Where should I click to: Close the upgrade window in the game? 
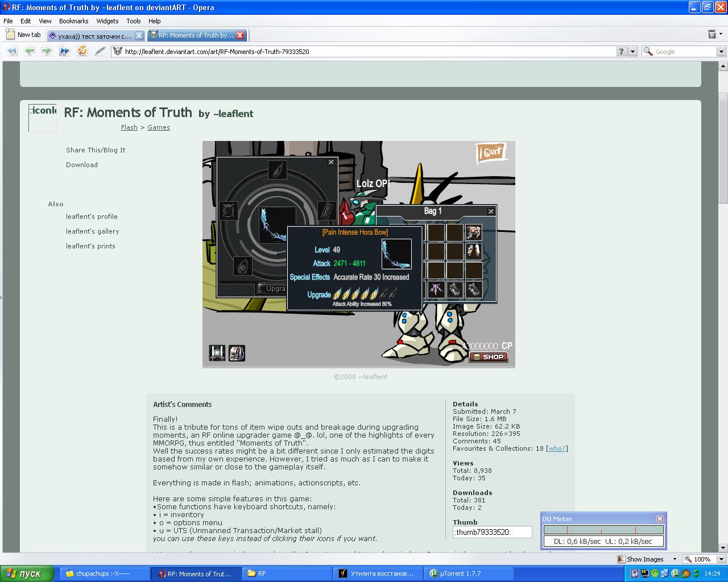pyautogui.click(x=331, y=163)
